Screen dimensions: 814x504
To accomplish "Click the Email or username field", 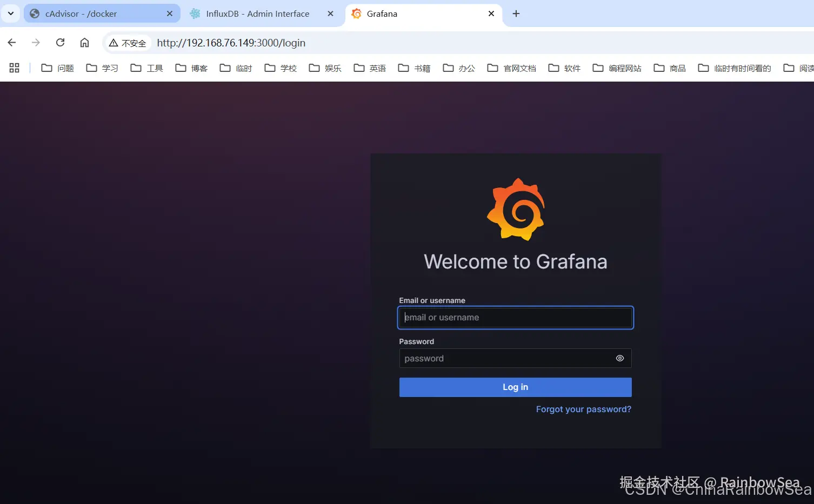I will click(516, 318).
